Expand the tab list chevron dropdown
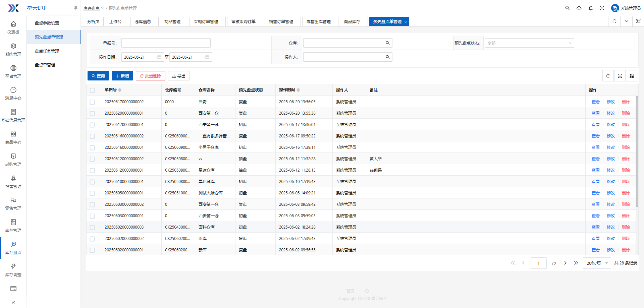This screenshot has height=308, width=644. coord(626,21)
